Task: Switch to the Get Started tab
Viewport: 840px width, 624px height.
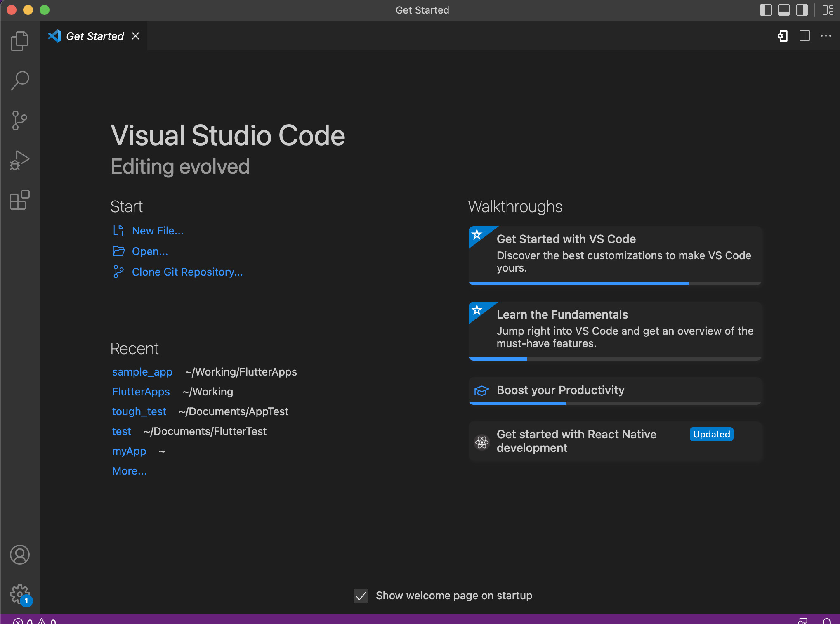Action: (94, 36)
